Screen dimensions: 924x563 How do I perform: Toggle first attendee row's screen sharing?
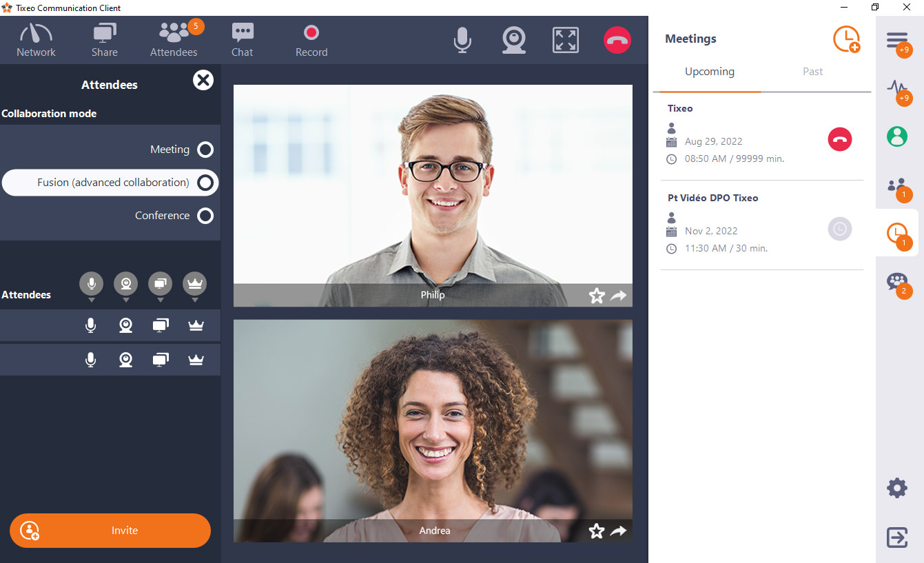click(161, 325)
